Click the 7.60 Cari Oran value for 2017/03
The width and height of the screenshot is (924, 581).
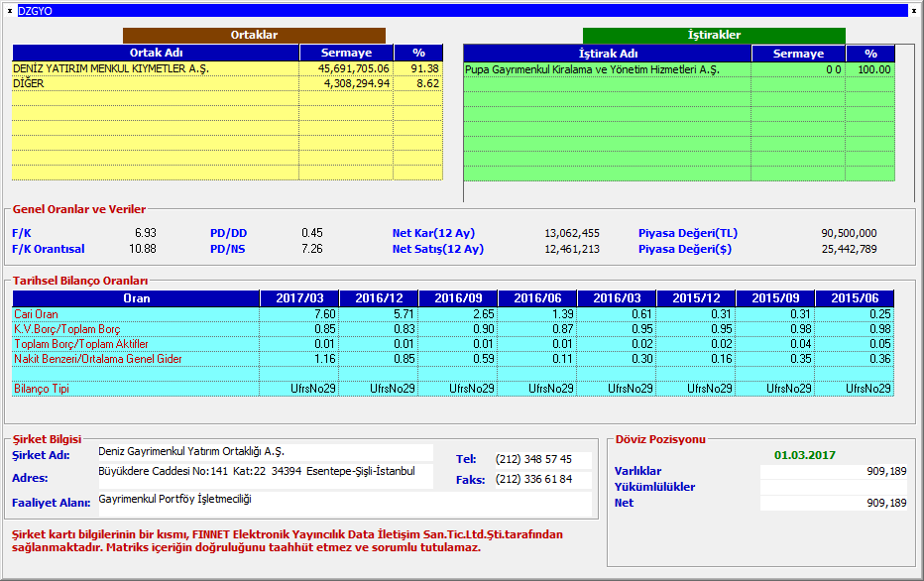coord(325,314)
